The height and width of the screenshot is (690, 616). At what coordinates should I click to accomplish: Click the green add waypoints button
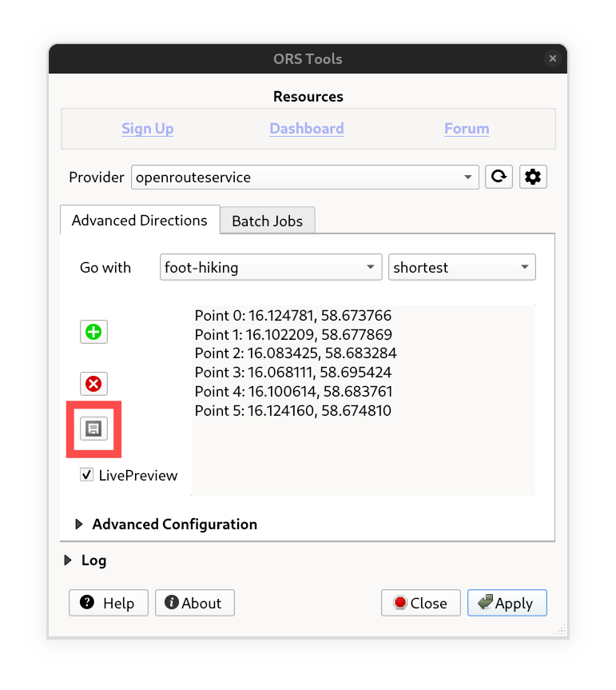[x=93, y=332]
